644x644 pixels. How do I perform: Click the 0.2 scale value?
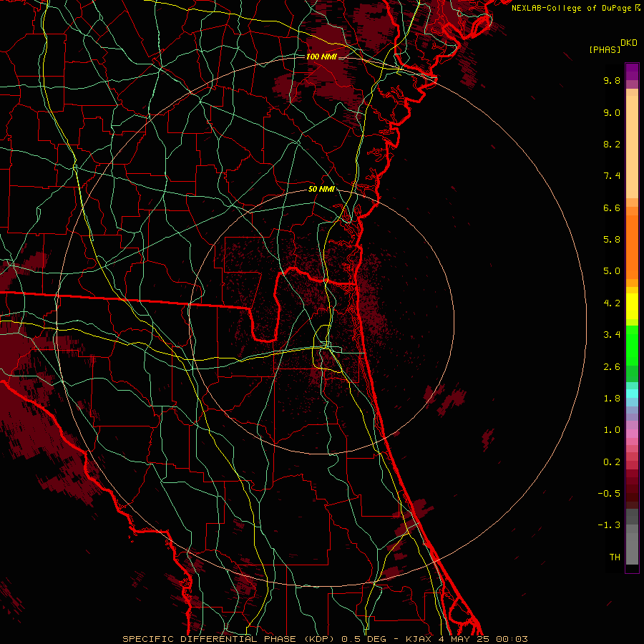pyautogui.click(x=612, y=462)
